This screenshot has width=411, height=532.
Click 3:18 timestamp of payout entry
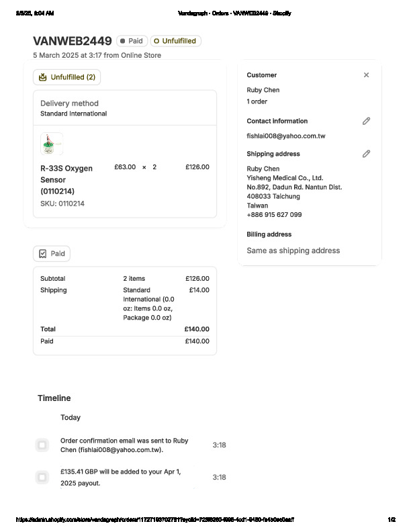[219, 477]
